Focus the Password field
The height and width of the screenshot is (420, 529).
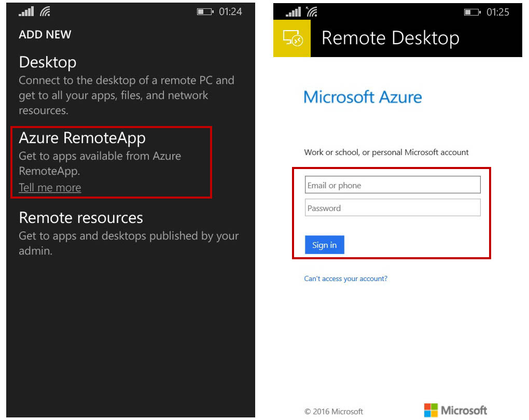(393, 207)
